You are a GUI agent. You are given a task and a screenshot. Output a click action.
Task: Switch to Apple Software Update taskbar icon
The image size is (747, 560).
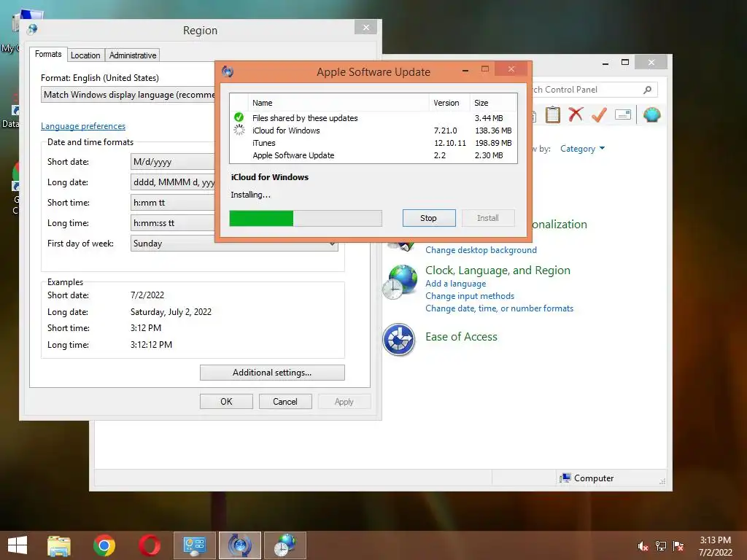tap(239, 545)
